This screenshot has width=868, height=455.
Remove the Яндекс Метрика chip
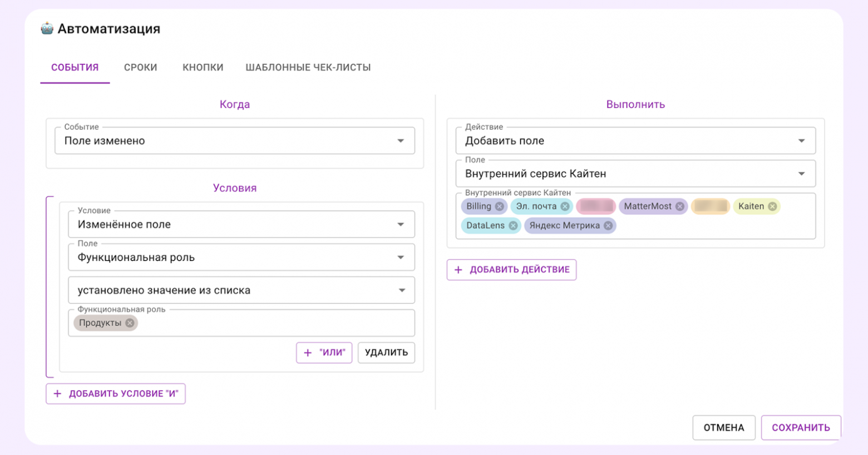tap(608, 225)
